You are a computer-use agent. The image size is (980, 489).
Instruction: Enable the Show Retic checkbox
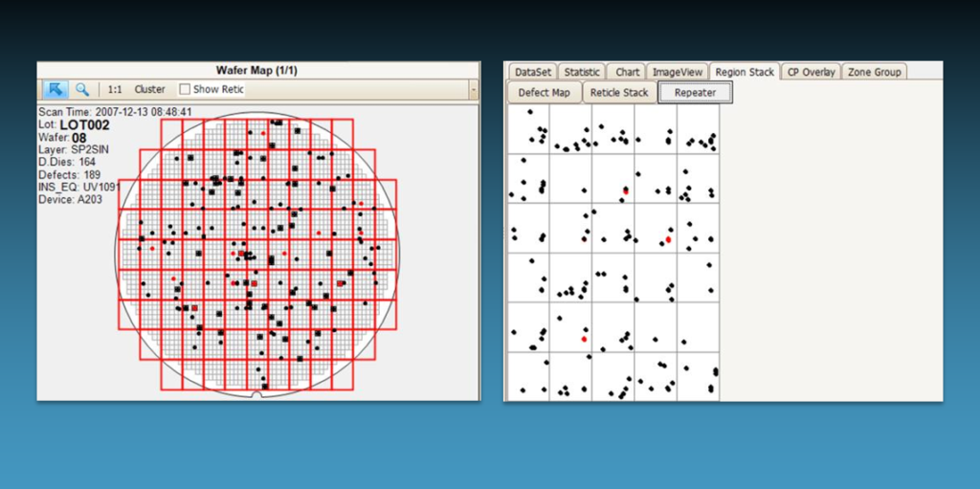coord(186,89)
